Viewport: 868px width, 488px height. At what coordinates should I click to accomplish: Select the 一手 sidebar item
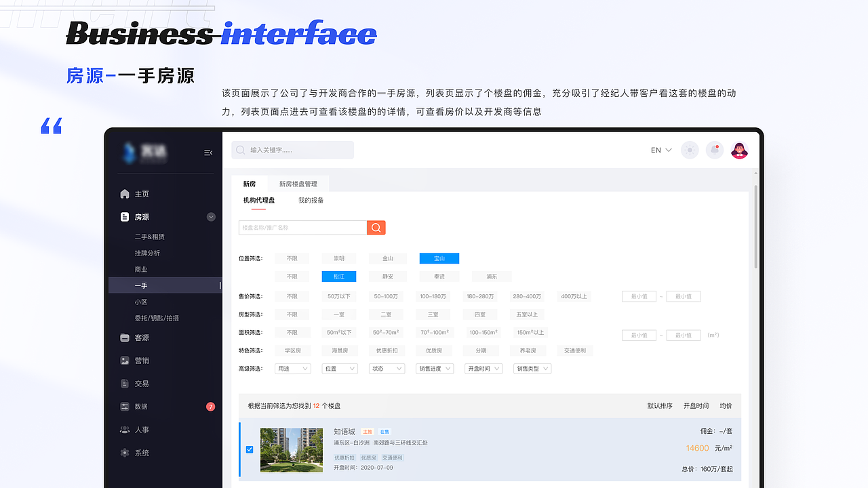(x=165, y=285)
